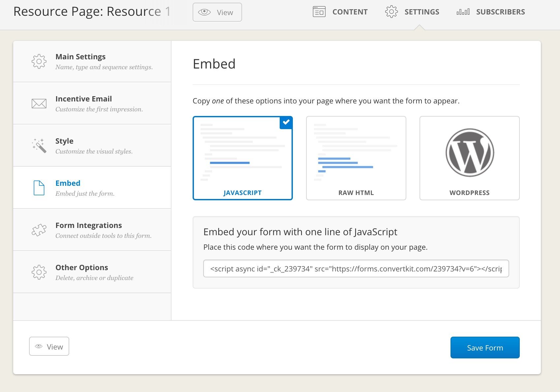Click the 'Resource Page: Resource 1' title

[92, 12]
